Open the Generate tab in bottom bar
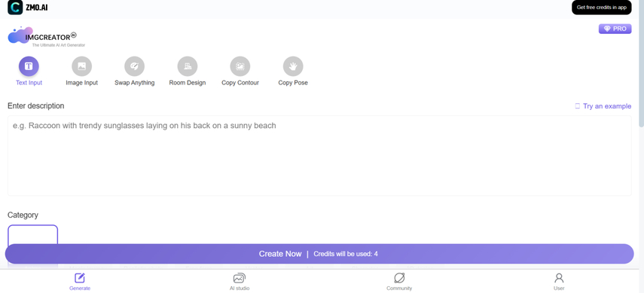This screenshot has height=293, width=644. [x=80, y=282]
